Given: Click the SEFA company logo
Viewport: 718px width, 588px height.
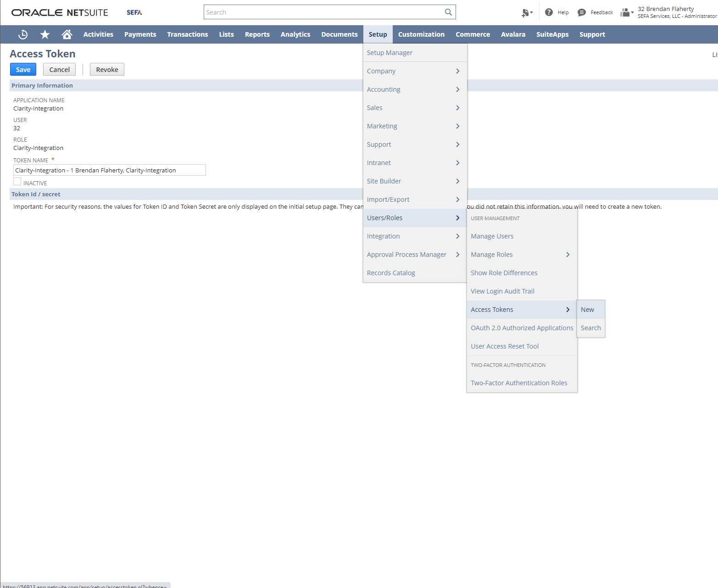Looking at the screenshot, I should [x=134, y=12].
